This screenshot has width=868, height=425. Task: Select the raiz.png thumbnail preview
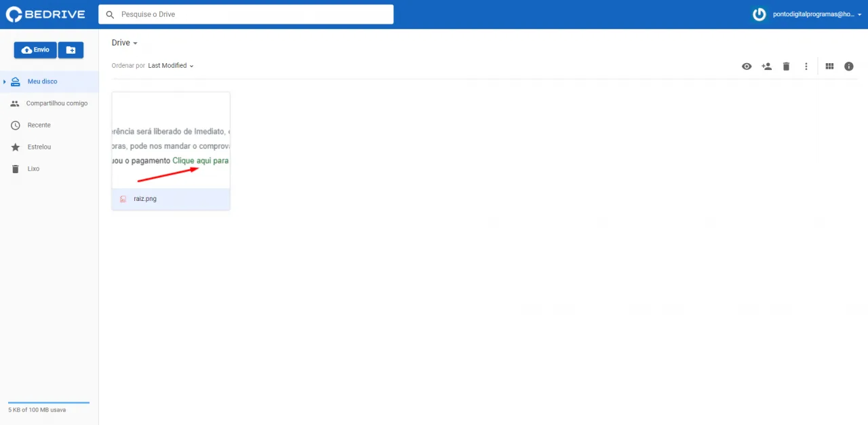tap(171, 141)
